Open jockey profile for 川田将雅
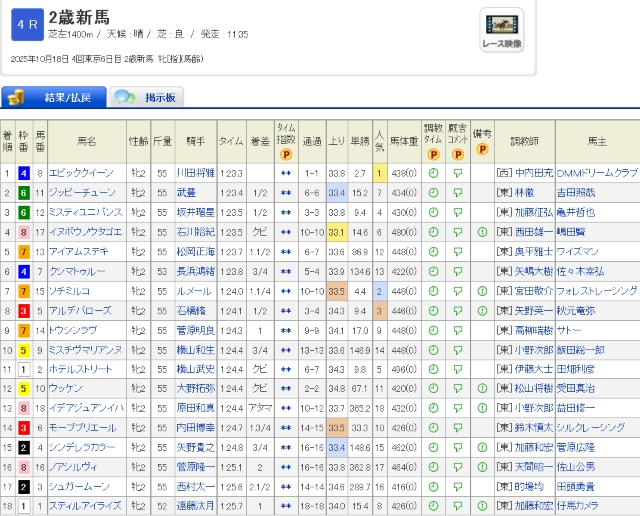Screen dimensions: 640x516 (195, 173)
